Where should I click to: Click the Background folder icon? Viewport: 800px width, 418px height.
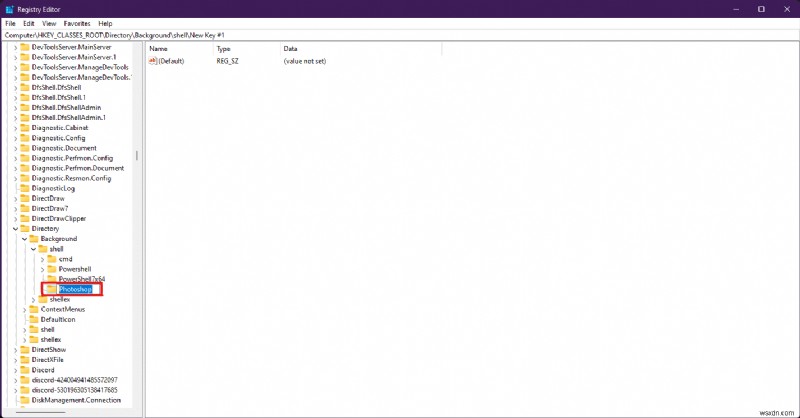34,239
